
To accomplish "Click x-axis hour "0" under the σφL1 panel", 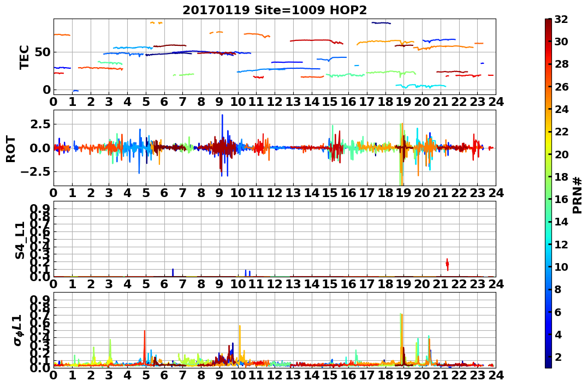I will (x=54, y=375).
